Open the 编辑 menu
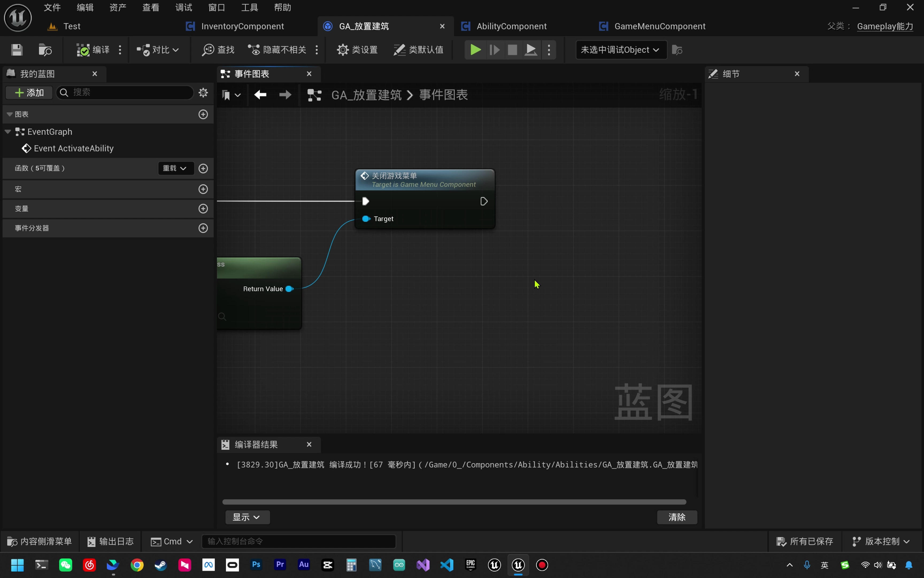Screen dimensions: 924x578 pos(85,7)
